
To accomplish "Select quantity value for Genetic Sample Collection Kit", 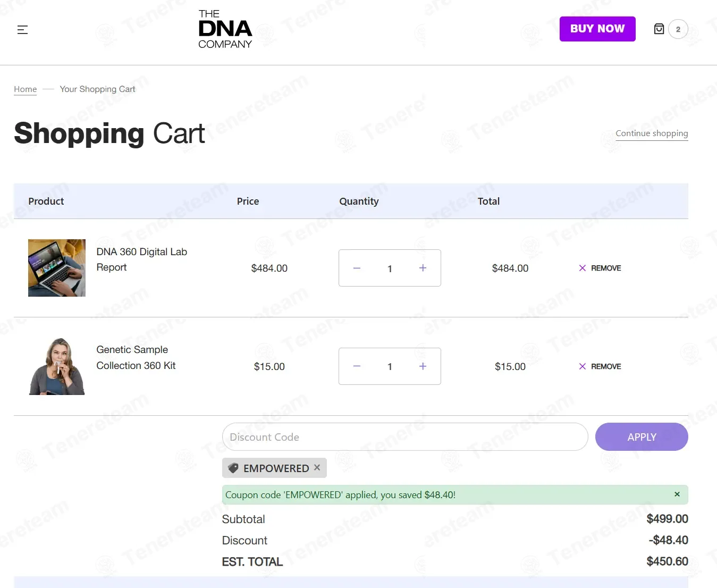I will [x=390, y=367].
